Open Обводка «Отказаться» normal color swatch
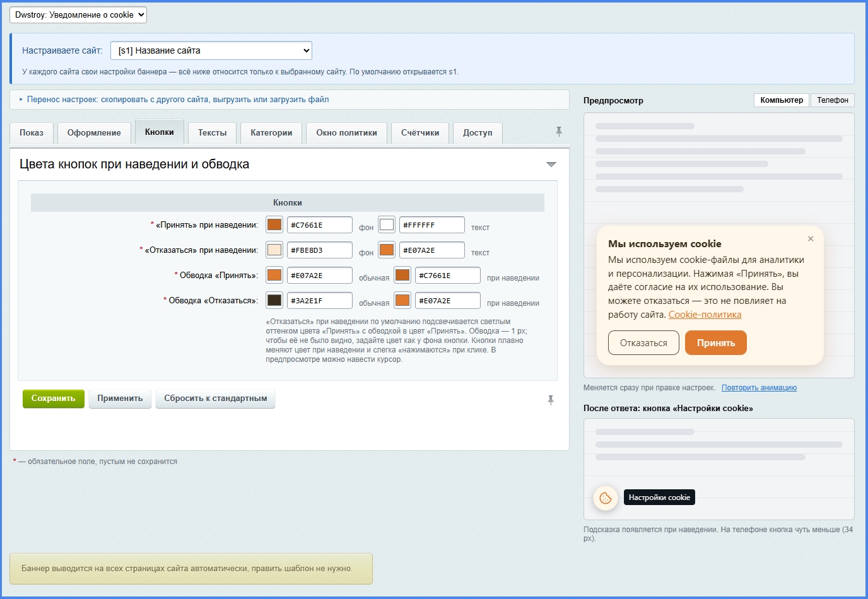 coord(274,300)
